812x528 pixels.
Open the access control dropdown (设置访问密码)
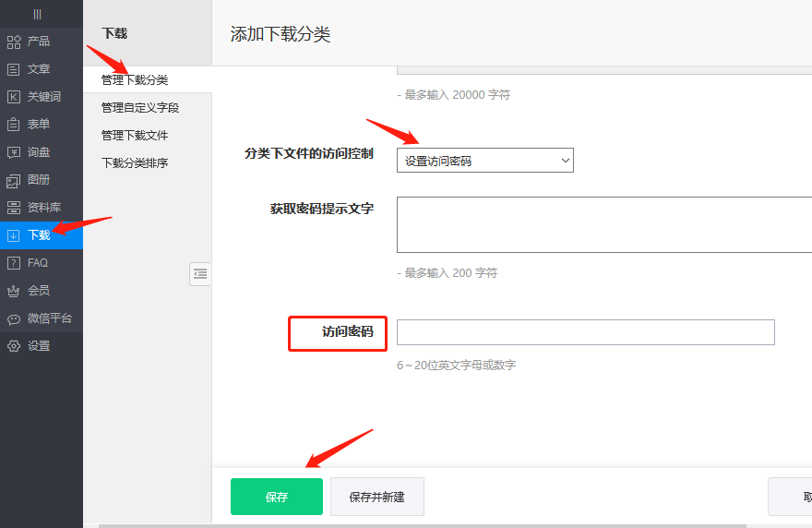484,161
